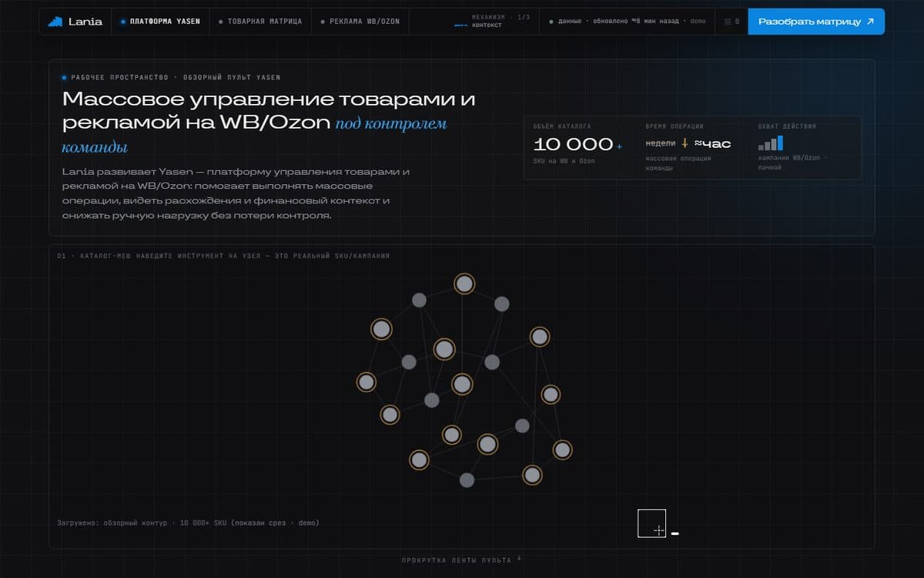Click the orange down arrow in Время операции
The height and width of the screenshot is (578, 924).
[x=685, y=143]
